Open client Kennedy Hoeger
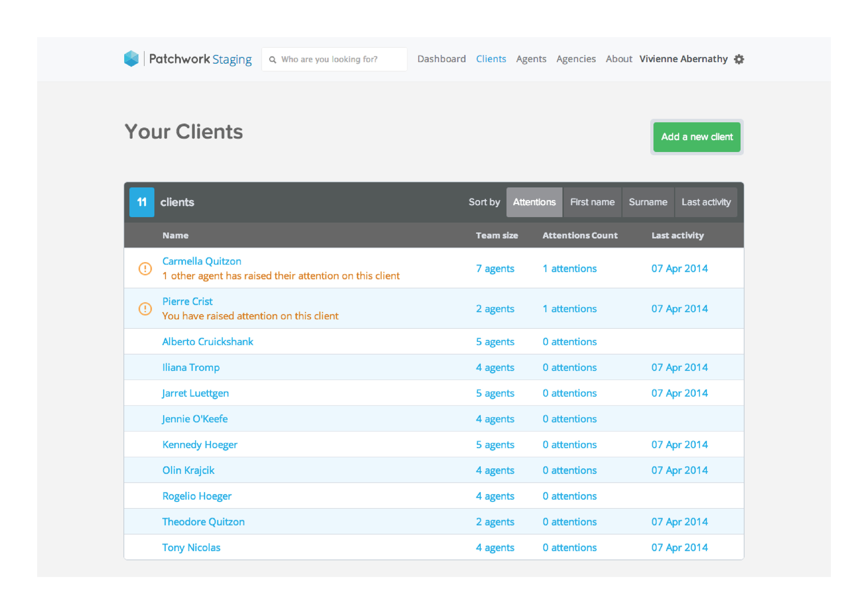Viewport: 868px width, 614px height. pyautogui.click(x=200, y=444)
